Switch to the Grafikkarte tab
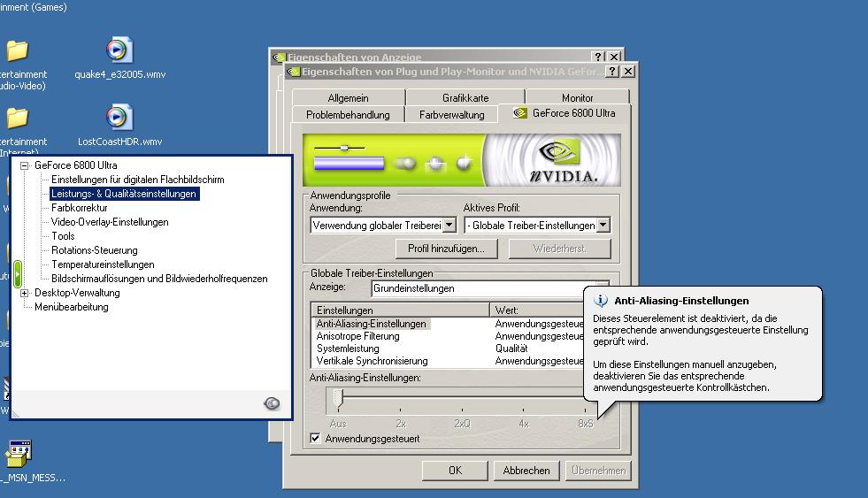Screen dimensions: 868x498 tap(465, 98)
